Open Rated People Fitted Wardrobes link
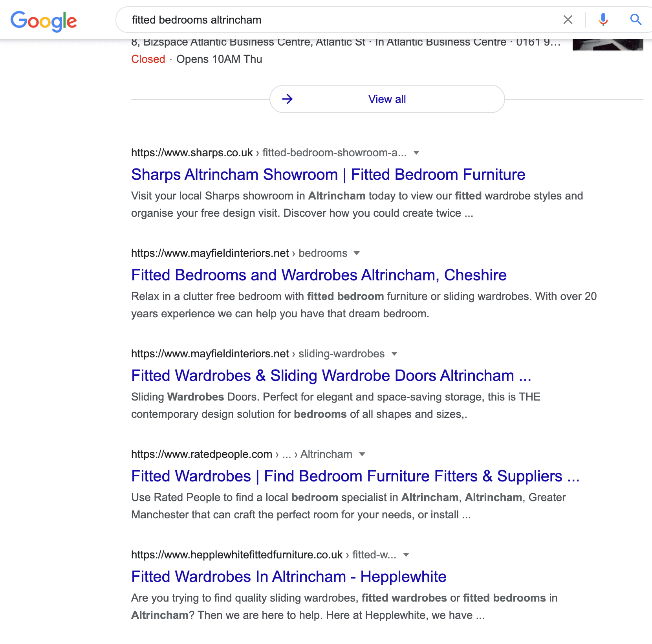 click(355, 476)
